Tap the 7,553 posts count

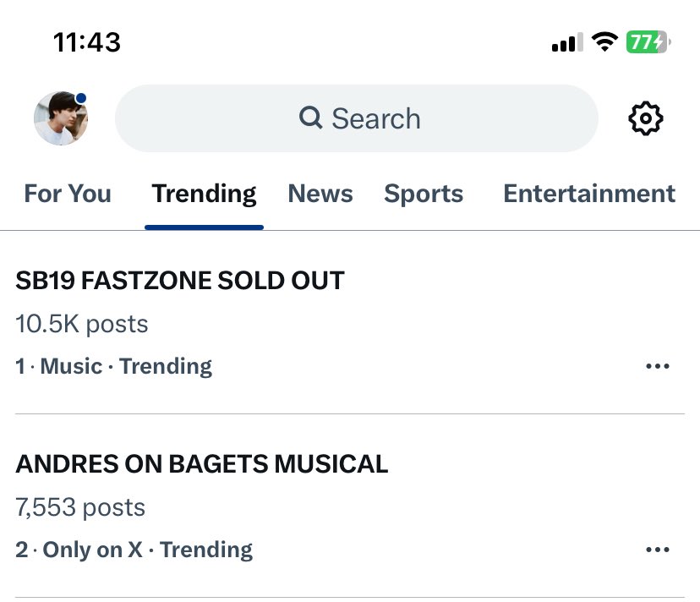(80, 507)
